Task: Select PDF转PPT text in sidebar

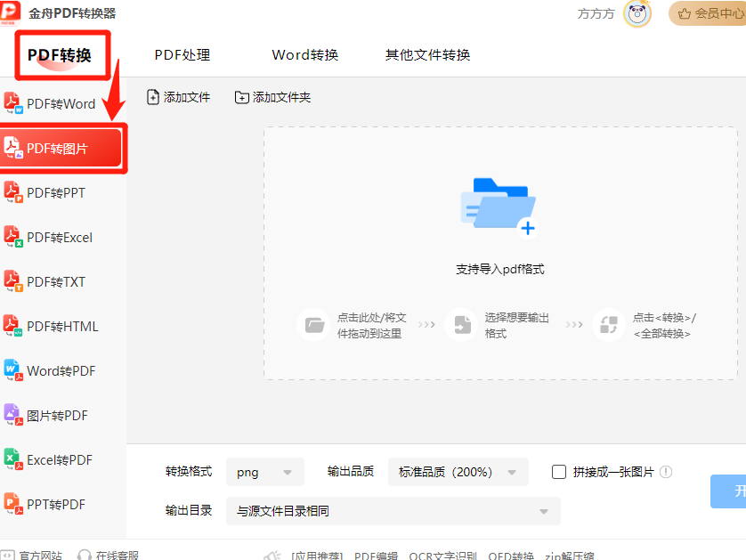Action: (x=56, y=192)
